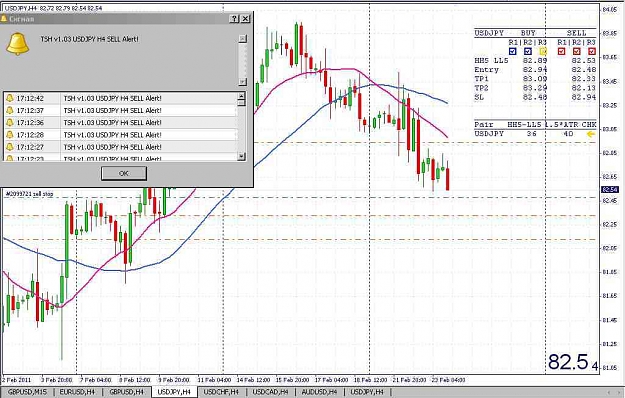625x398 pixels.
Task: Click OK to dismiss the alert
Action: point(124,173)
